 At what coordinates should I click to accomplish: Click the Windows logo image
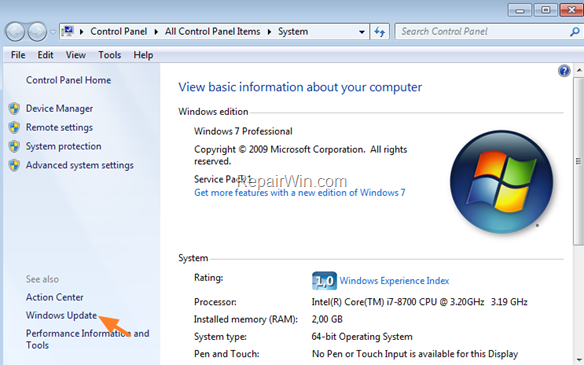click(x=501, y=182)
